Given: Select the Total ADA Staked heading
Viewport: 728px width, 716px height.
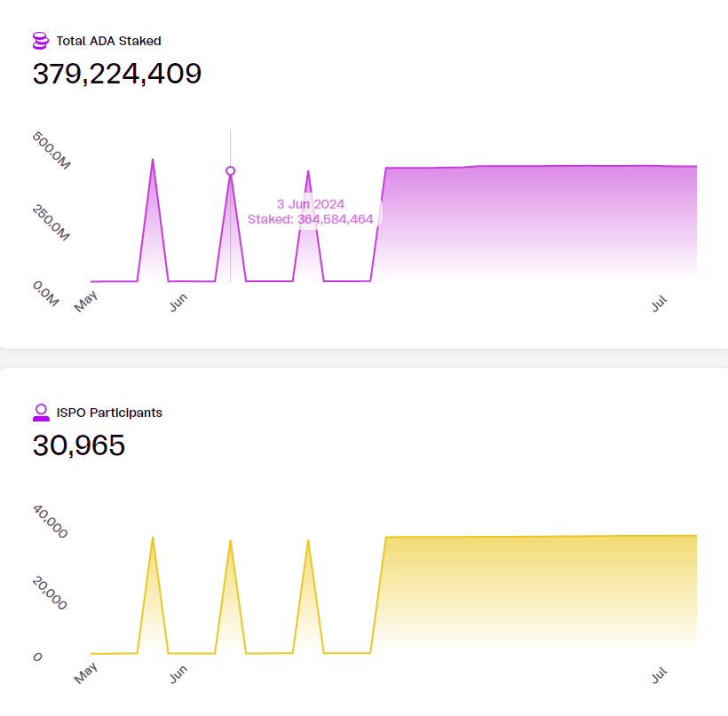Looking at the screenshot, I should click(x=108, y=41).
